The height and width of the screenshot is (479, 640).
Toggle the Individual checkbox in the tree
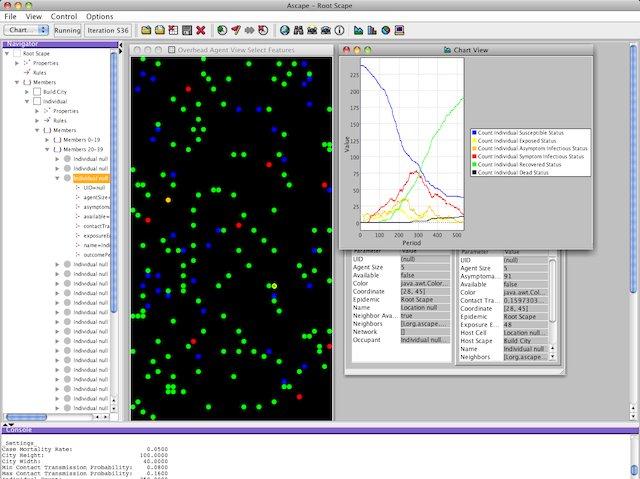click(x=39, y=101)
